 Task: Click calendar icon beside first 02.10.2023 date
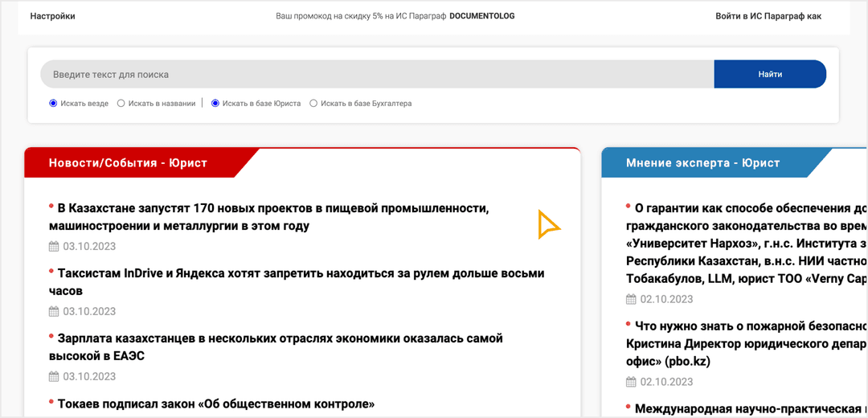point(631,300)
